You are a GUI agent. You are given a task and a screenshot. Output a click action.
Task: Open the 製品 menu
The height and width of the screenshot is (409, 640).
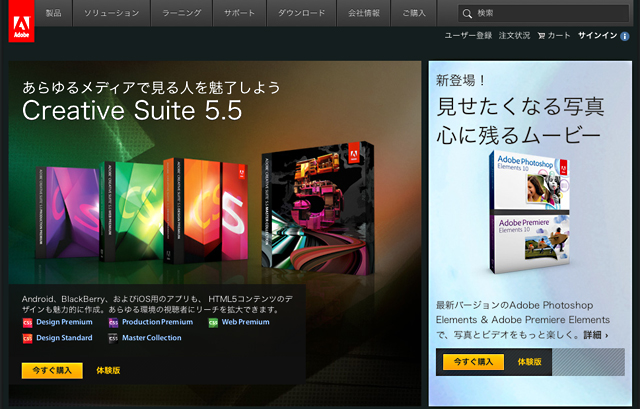53,13
